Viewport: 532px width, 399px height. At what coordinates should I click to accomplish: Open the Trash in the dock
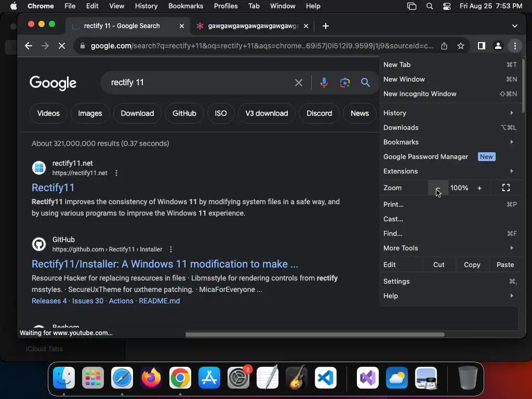click(x=468, y=378)
